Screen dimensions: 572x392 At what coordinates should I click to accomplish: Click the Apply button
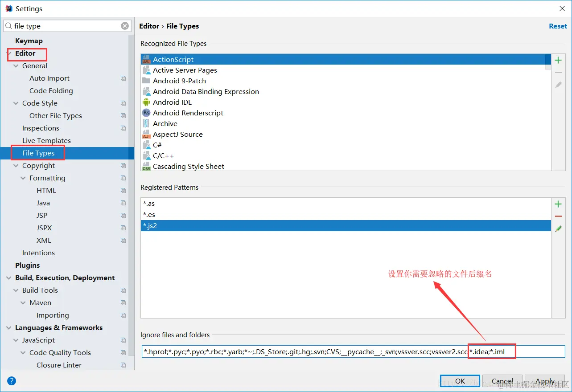coord(545,381)
